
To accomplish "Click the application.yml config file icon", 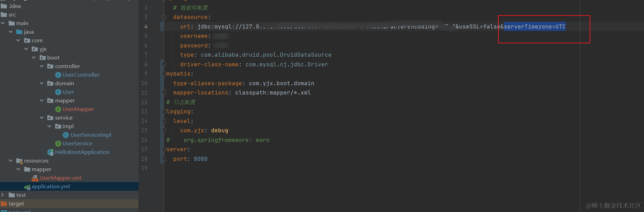I will point(27,187).
